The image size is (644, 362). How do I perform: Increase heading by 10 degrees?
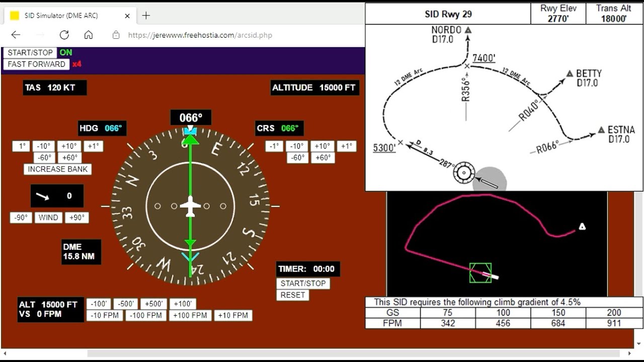pyautogui.click(x=69, y=146)
